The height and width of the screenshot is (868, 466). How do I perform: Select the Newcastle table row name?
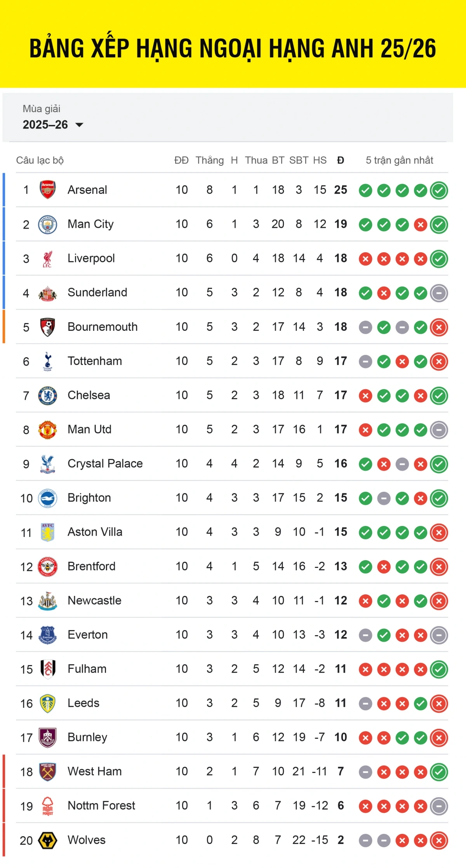pos(94,601)
